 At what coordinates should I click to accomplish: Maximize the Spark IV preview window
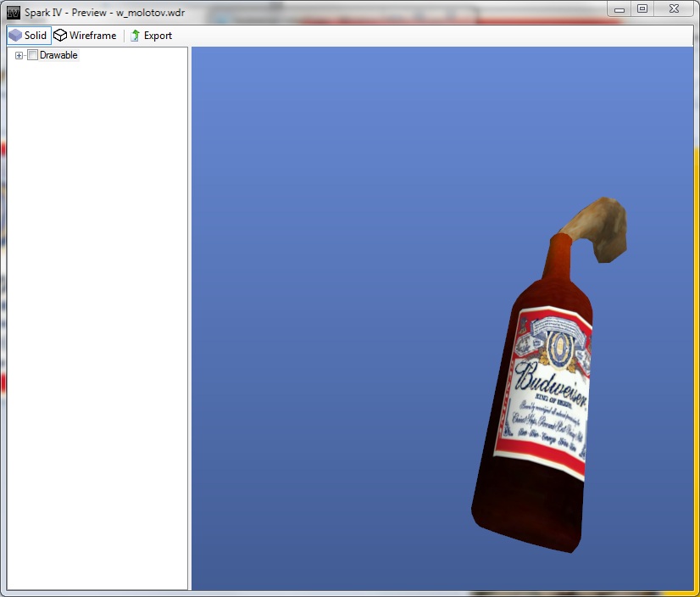[x=642, y=9]
